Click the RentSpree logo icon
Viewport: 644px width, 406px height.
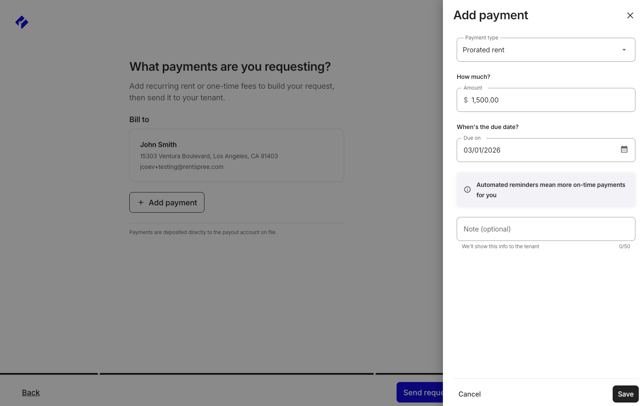click(x=22, y=22)
